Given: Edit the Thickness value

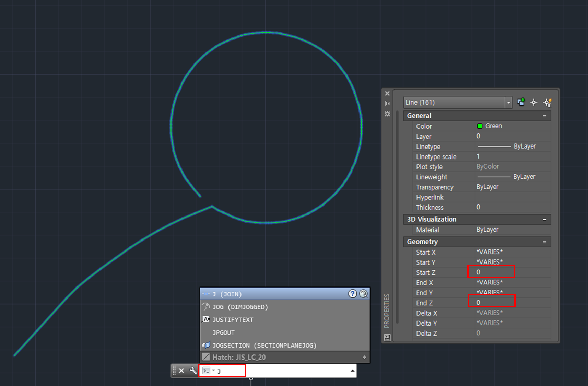Looking at the screenshot, I should pyautogui.click(x=513, y=207).
